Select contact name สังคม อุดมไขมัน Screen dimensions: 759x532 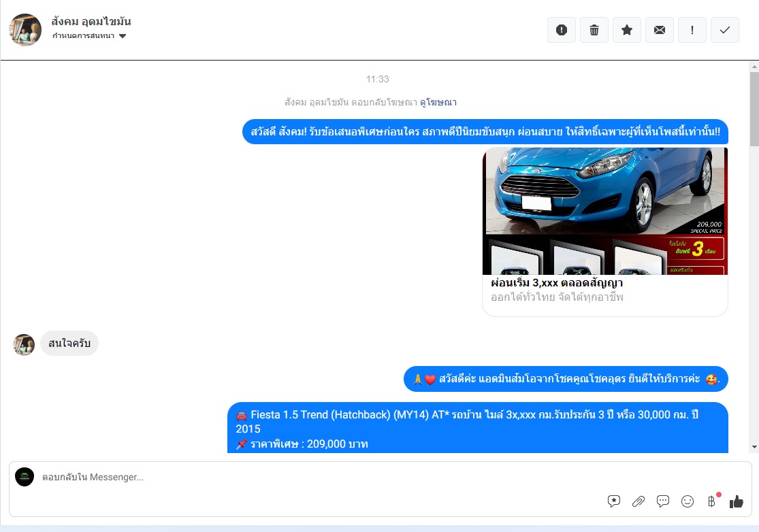pyautogui.click(x=91, y=21)
